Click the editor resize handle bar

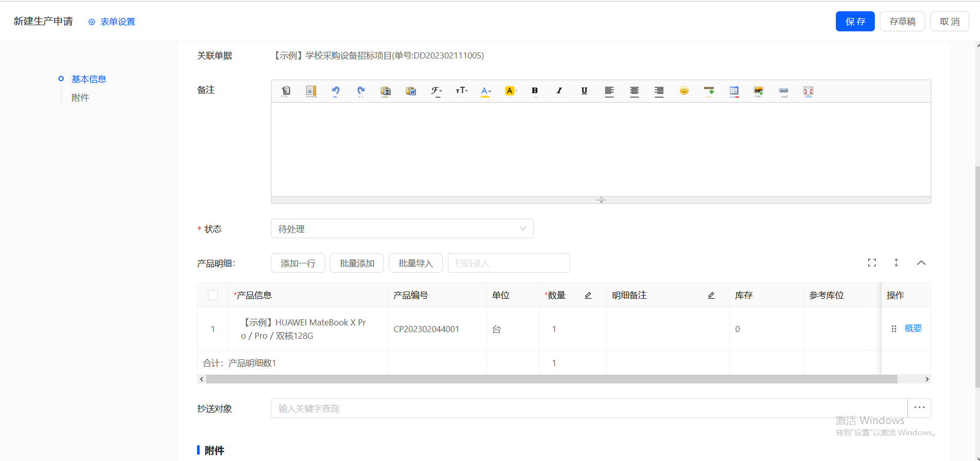(601, 200)
